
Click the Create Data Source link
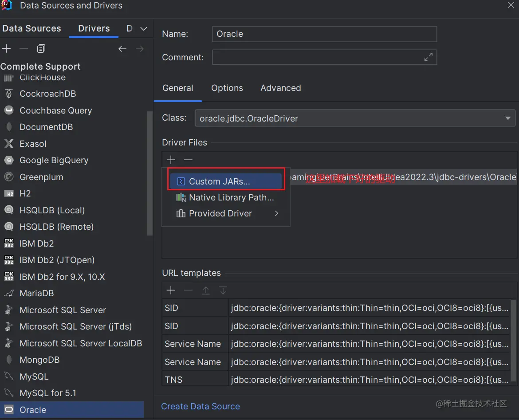(x=201, y=406)
